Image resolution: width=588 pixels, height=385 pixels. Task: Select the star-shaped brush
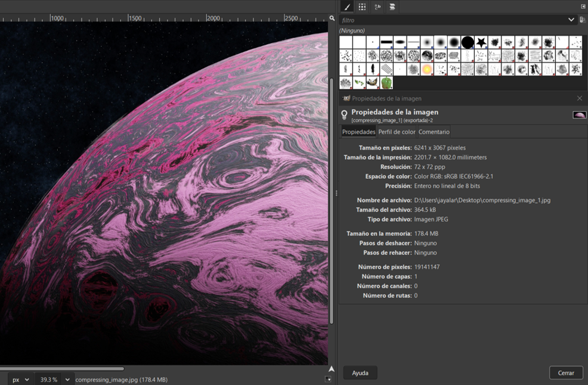point(481,42)
